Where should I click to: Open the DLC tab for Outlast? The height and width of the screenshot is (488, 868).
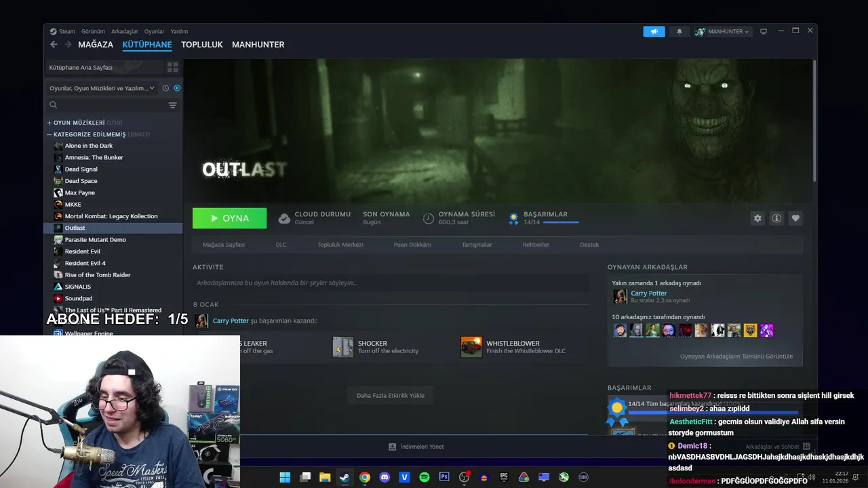(x=281, y=245)
